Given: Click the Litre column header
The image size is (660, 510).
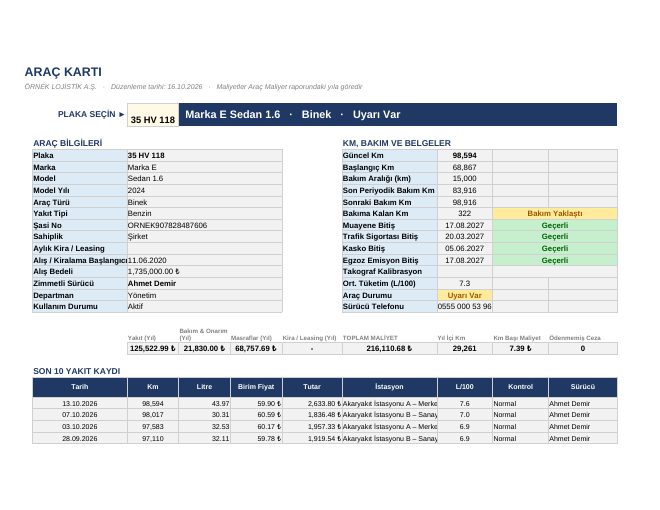Looking at the screenshot, I should [x=205, y=387].
